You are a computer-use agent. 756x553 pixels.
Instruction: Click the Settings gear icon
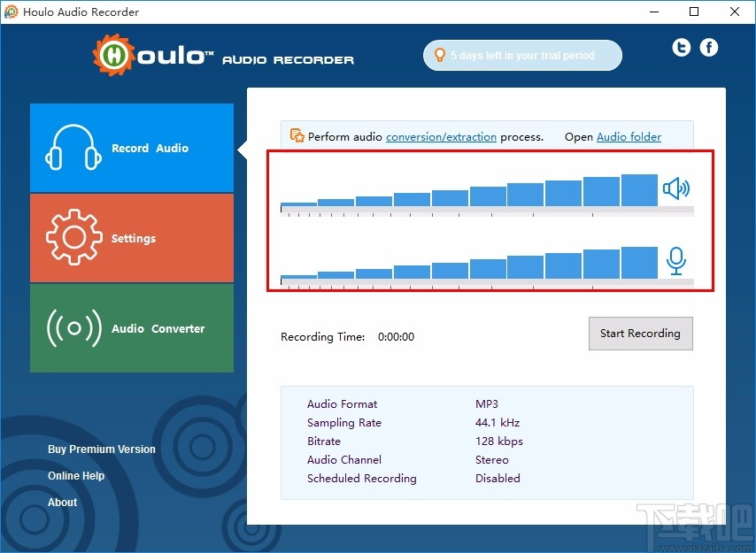(73, 237)
